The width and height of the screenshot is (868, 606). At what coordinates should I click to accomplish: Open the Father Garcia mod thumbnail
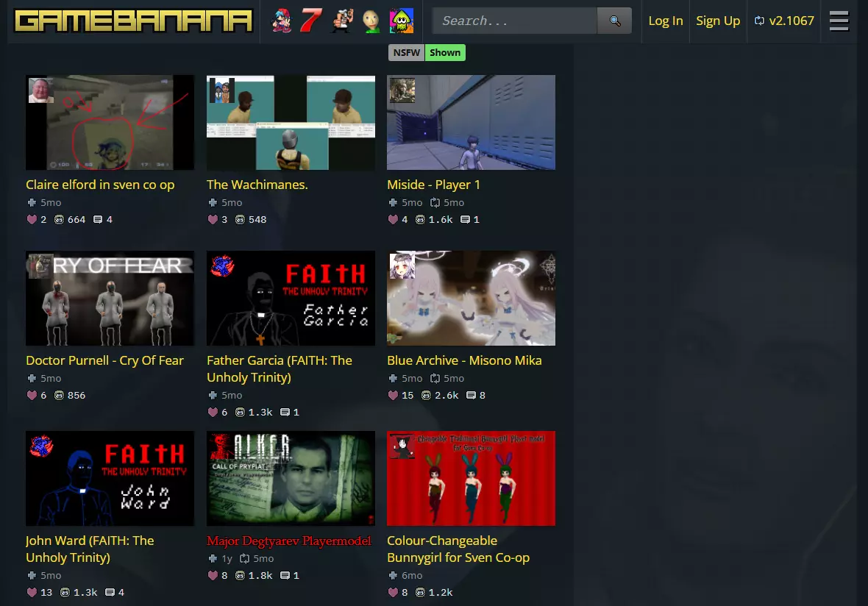pos(291,299)
